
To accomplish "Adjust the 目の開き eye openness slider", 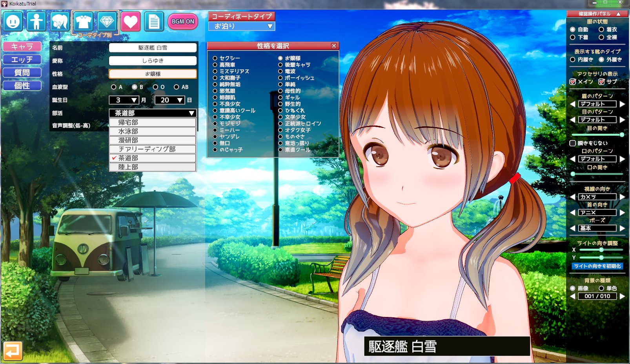I will (x=597, y=135).
